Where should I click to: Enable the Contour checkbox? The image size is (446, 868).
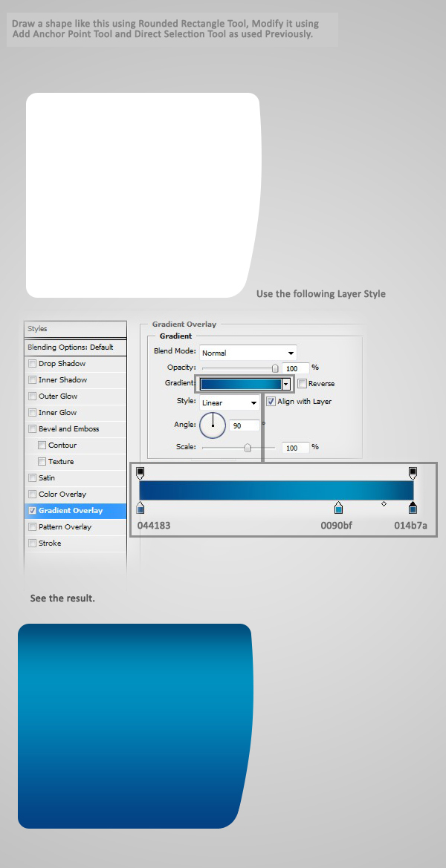click(x=42, y=446)
